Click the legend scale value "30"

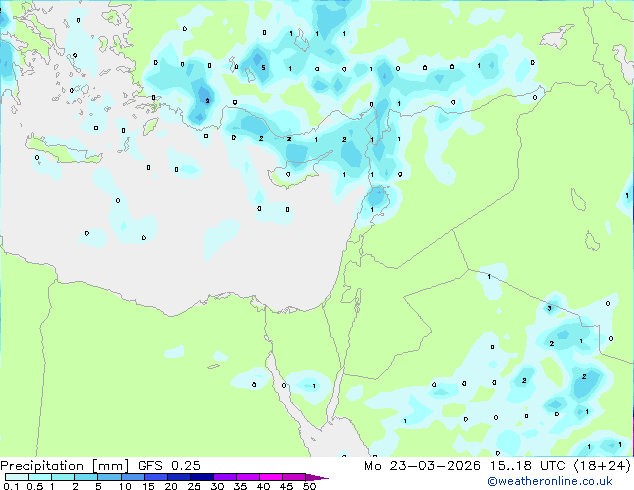click(217, 486)
